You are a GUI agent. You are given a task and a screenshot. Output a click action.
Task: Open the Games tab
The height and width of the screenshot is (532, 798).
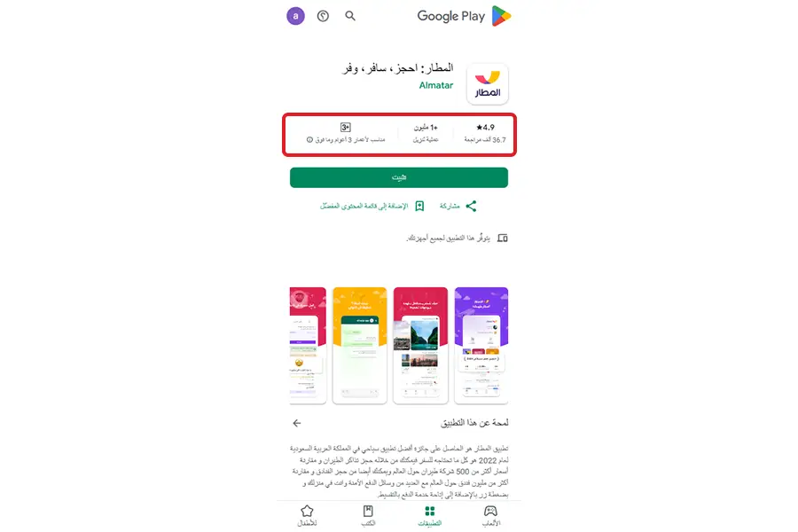point(490,516)
